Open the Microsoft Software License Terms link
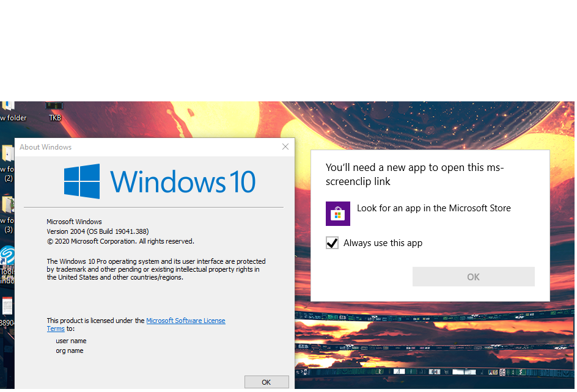Screen dimensions: 577x392 pyautogui.click(x=185, y=321)
